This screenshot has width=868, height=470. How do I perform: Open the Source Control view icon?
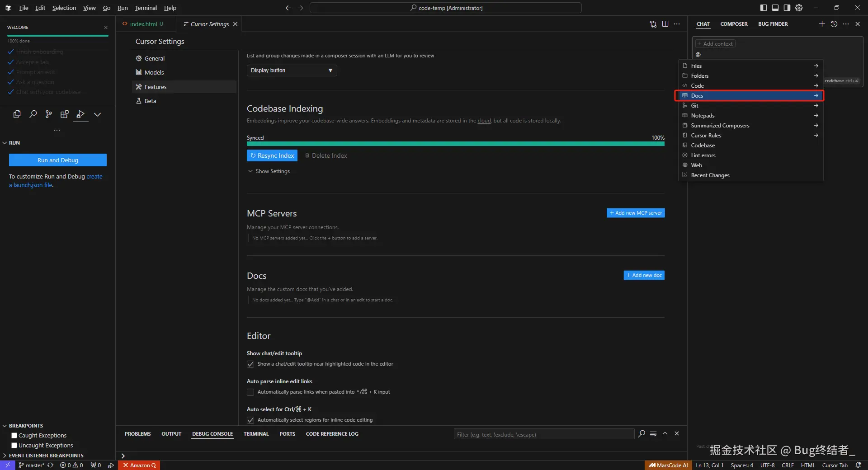pos(49,114)
